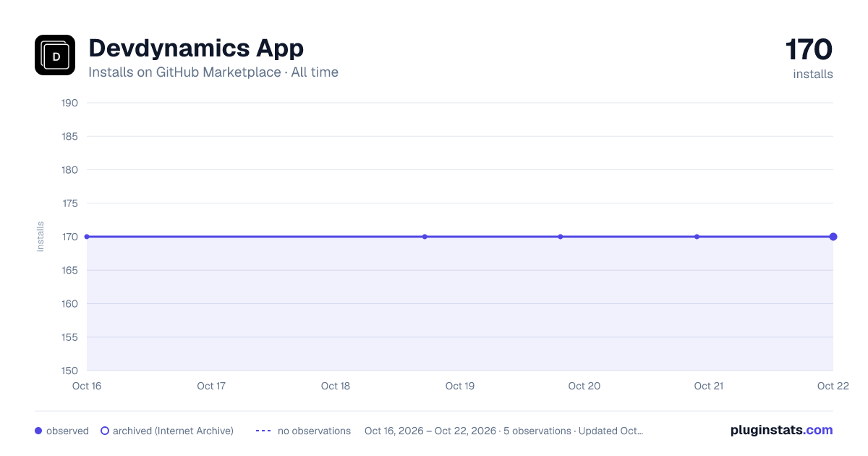Click the 165 y-axis label

[x=70, y=270]
